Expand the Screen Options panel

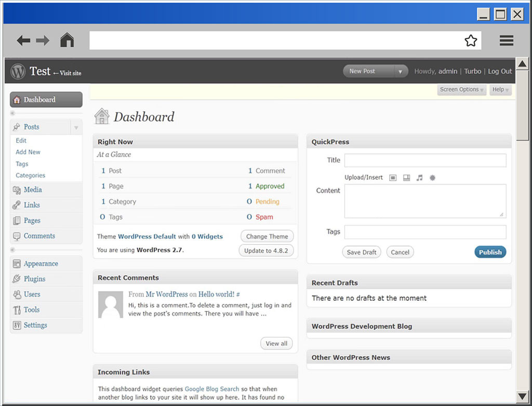pos(461,89)
